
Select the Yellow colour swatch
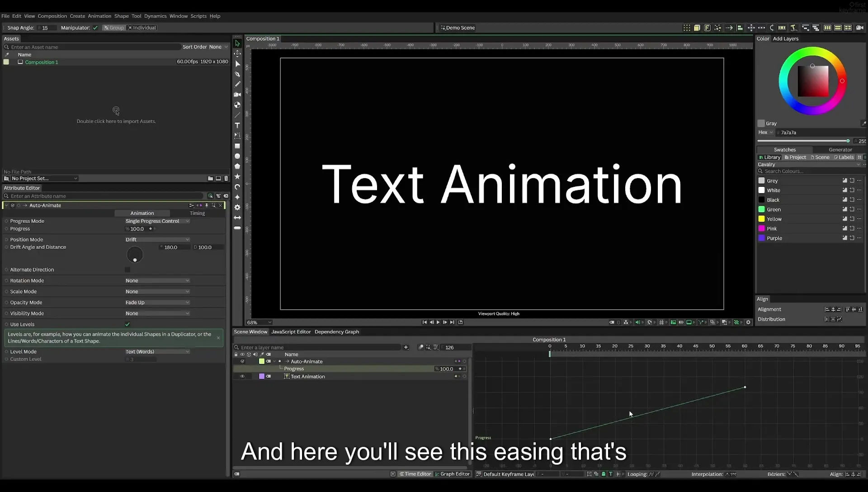tap(761, 219)
